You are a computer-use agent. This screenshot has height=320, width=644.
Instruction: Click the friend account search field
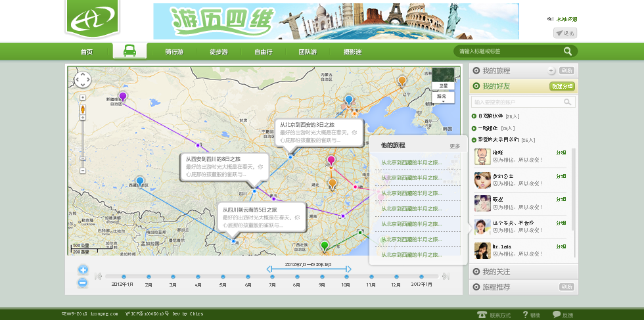tap(516, 103)
